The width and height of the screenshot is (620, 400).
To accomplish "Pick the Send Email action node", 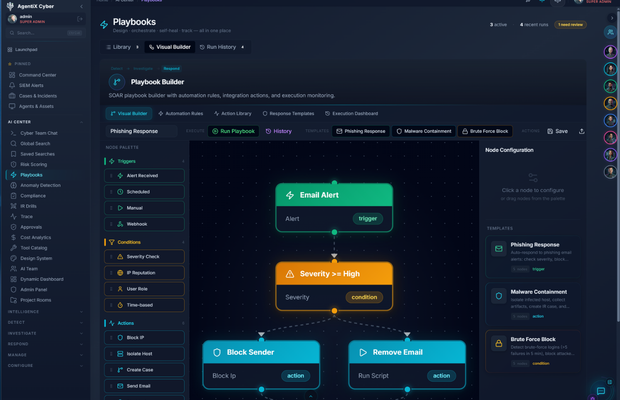I will [x=144, y=386].
